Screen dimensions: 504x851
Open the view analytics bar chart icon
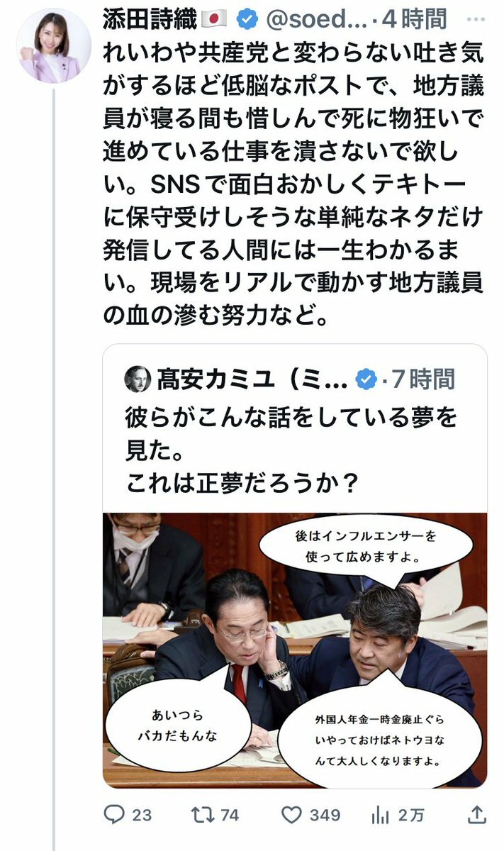(381, 815)
